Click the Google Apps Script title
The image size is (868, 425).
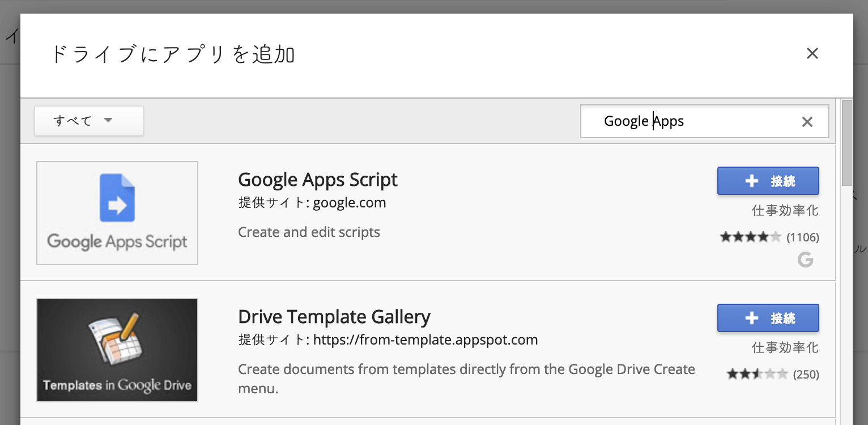(x=317, y=180)
